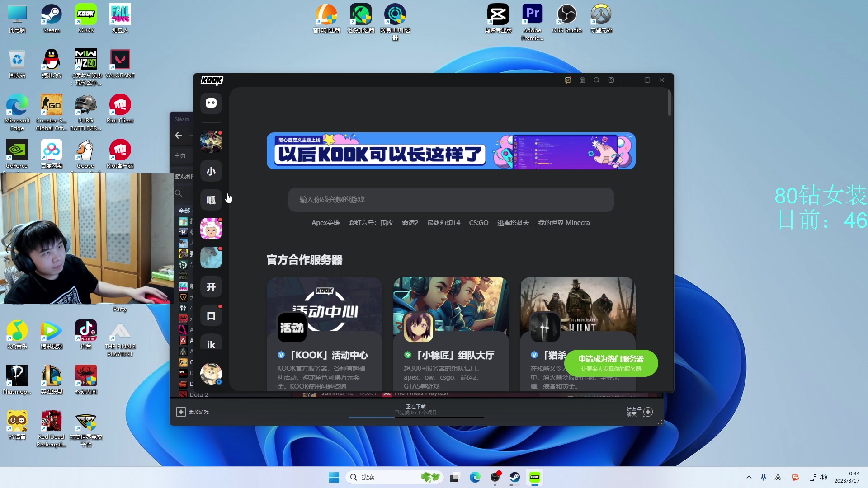Open Riot Client desktop shortcut
The image size is (868, 488).
click(x=120, y=109)
